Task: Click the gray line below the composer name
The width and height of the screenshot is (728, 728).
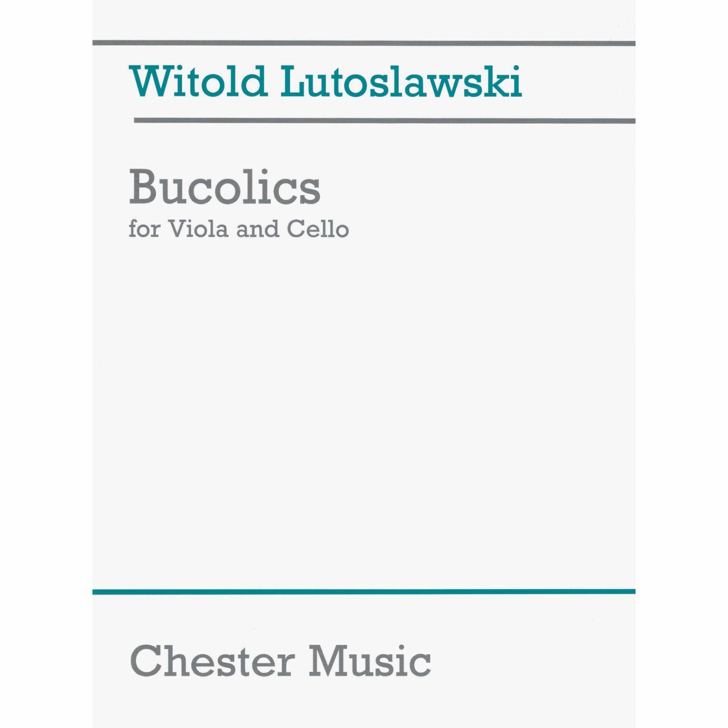Action: (x=384, y=121)
